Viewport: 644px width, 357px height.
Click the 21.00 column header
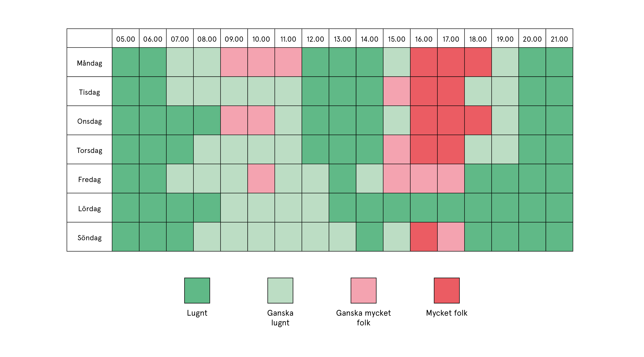click(559, 38)
